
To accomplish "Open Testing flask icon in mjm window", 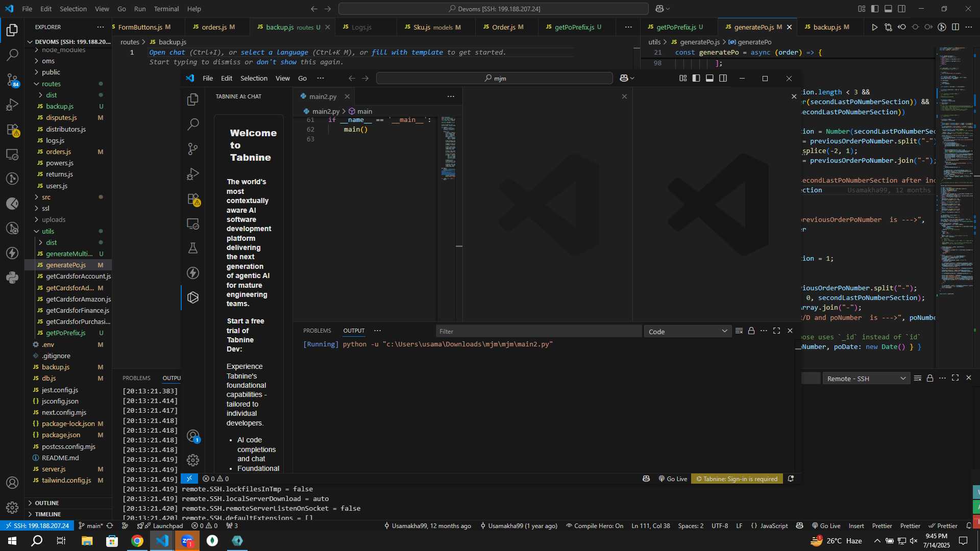I will coord(193,248).
